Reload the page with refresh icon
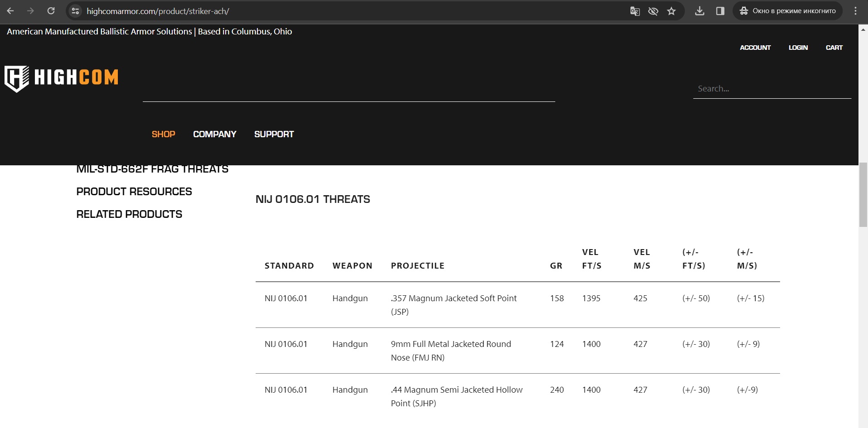Screen dimensions: 868x428 [51, 11]
